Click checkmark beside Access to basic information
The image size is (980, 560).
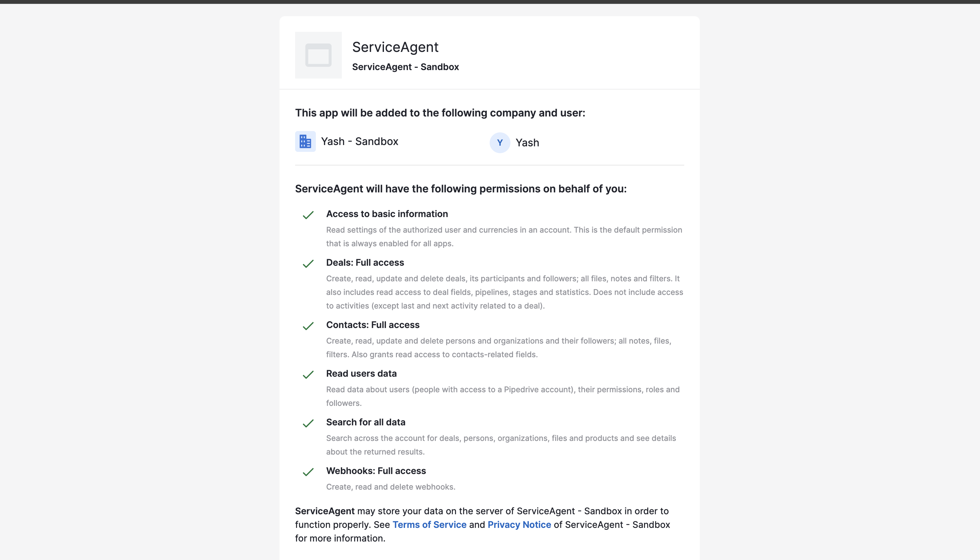click(308, 215)
